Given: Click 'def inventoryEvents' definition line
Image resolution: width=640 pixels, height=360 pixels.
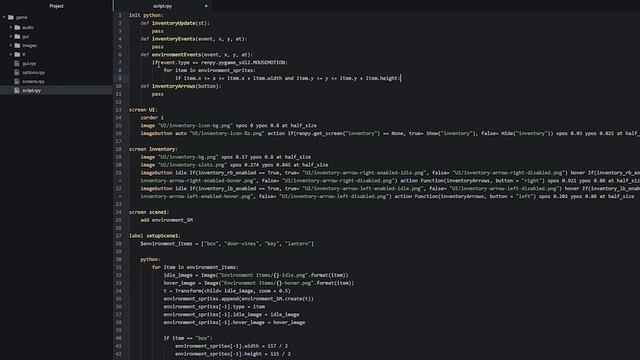Looking at the screenshot, I should coord(193,39).
